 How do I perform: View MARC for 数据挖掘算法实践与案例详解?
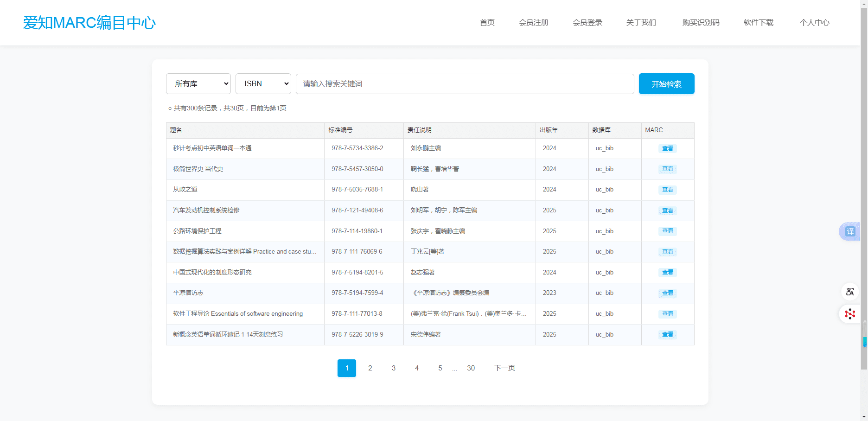668,252
